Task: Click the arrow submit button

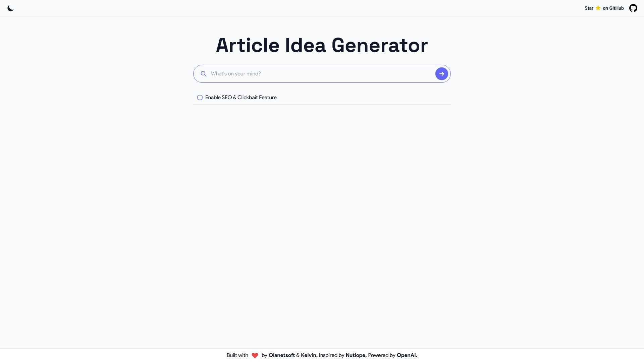Action: coord(441,73)
